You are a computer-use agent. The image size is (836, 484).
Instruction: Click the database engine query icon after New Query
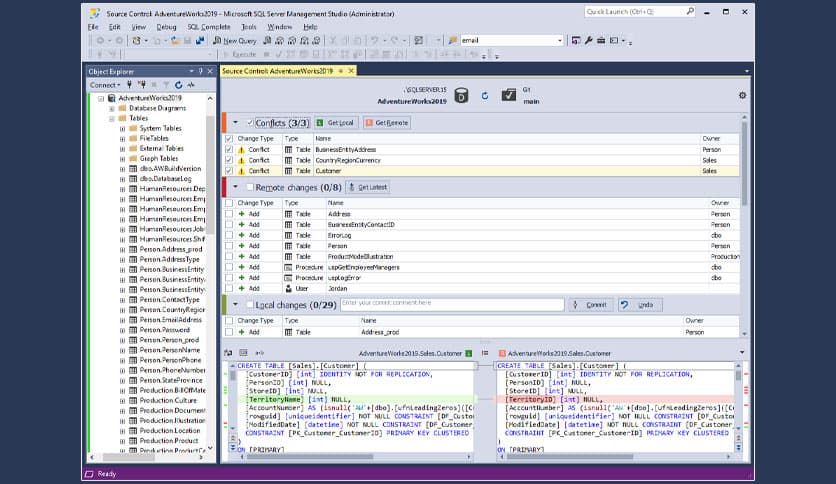click(268, 41)
